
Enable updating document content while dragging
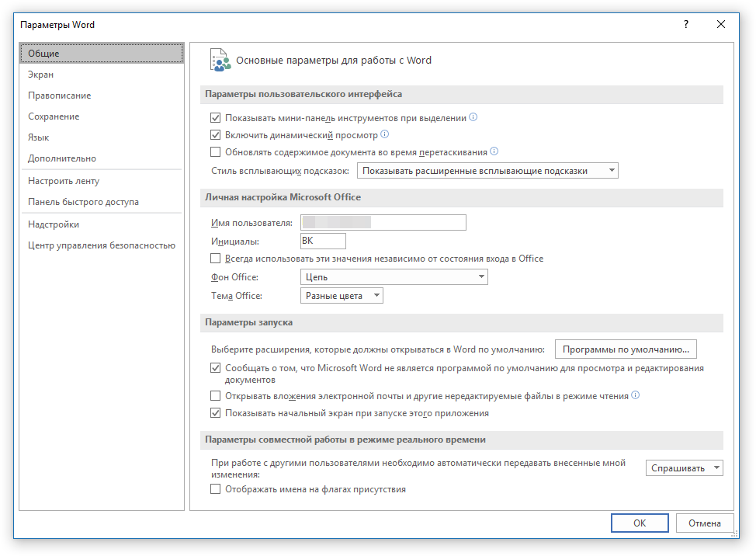[216, 152]
